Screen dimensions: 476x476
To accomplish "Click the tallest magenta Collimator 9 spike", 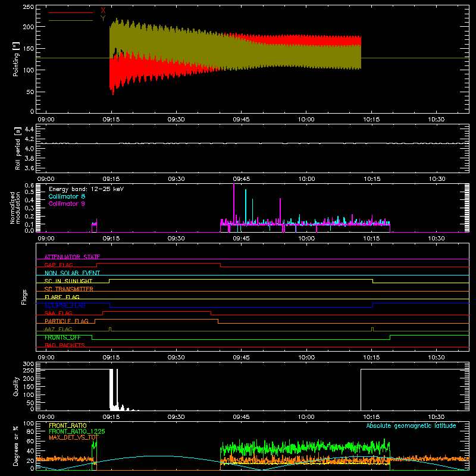I will point(234,203).
